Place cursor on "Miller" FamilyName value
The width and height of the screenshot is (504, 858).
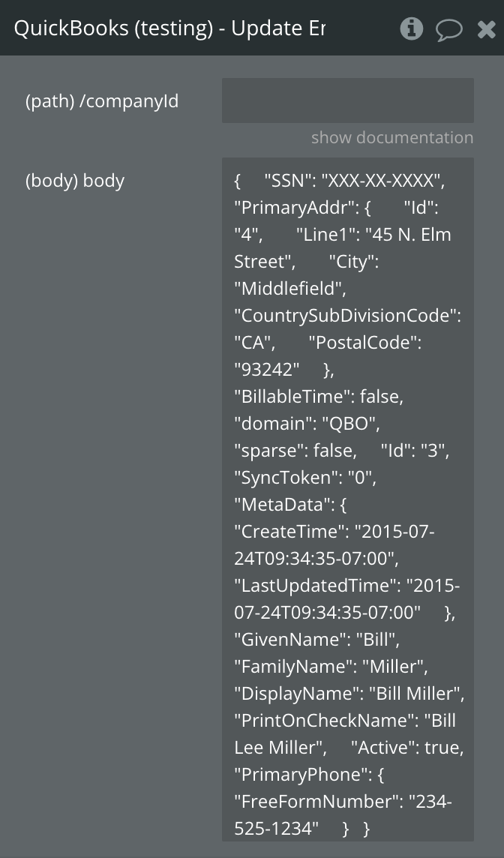(394, 667)
